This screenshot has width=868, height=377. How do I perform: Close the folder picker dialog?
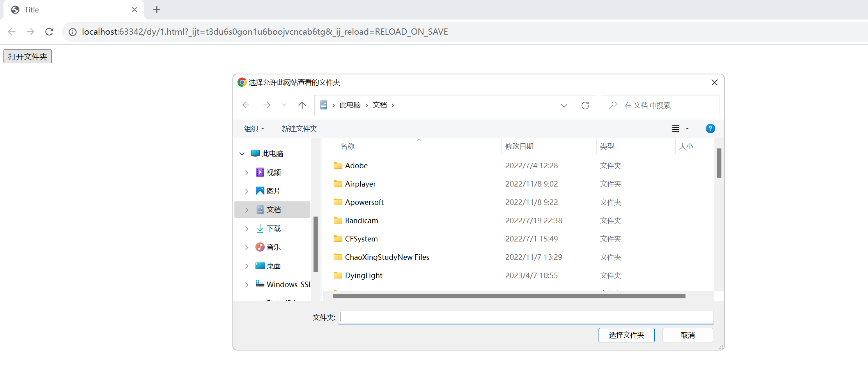point(714,83)
